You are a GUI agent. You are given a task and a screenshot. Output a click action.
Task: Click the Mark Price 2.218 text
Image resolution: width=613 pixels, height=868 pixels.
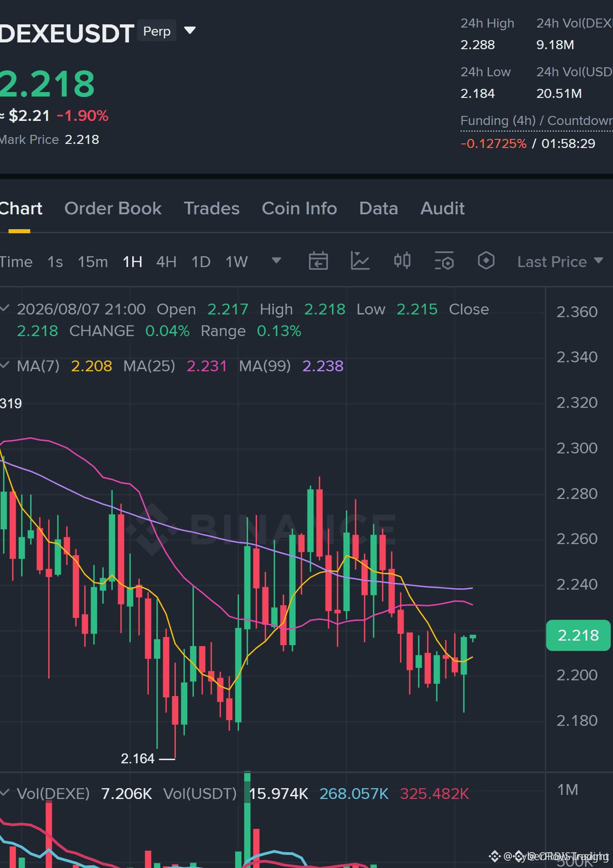point(50,139)
